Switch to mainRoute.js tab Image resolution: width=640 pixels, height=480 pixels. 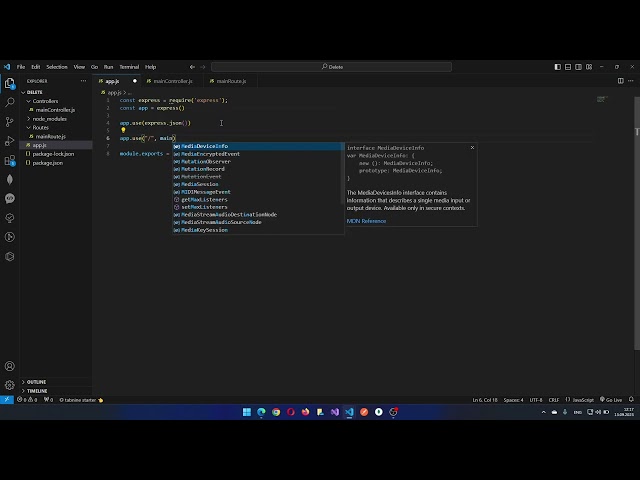pos(231,81)
